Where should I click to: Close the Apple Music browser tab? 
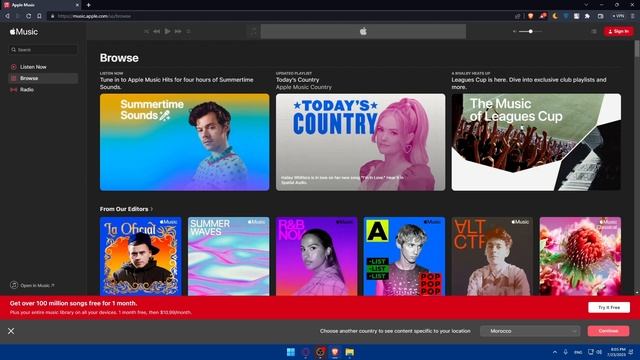click(x=77, y=5)
